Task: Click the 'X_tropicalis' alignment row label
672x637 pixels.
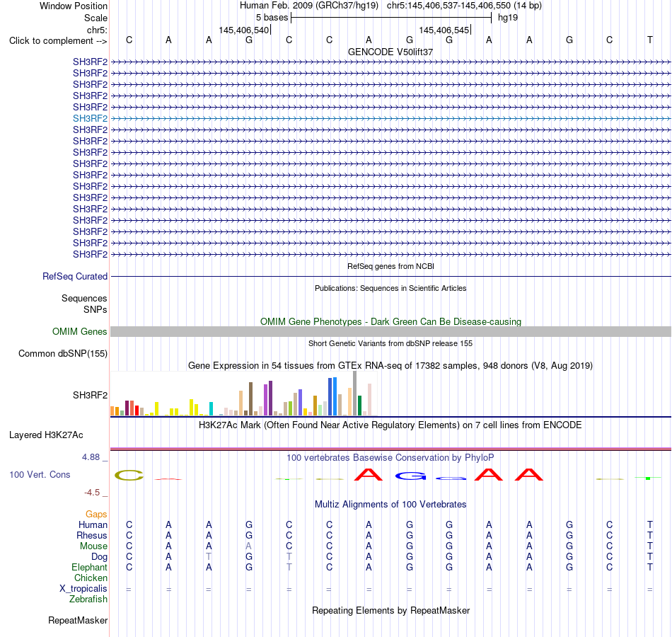Action: (x=83, y=589)
